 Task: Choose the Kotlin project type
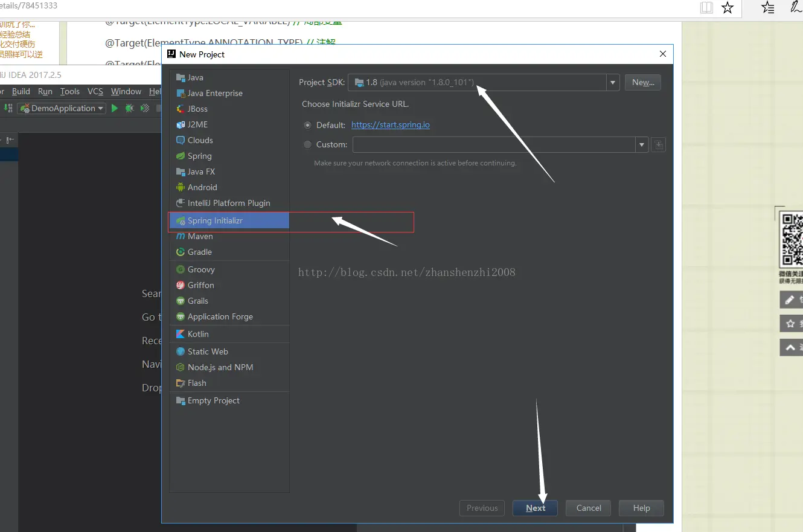[229, 334]
